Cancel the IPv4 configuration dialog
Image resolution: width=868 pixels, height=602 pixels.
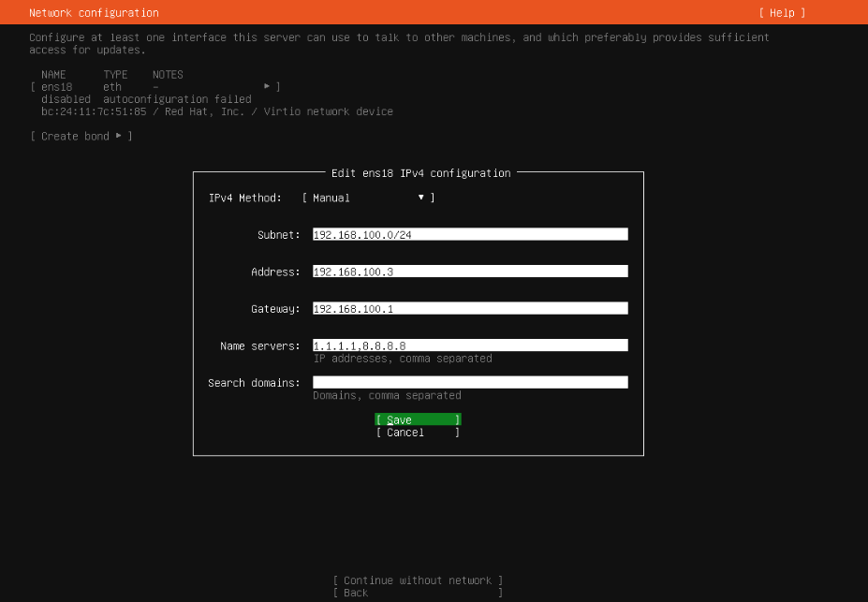coord(418,433)
